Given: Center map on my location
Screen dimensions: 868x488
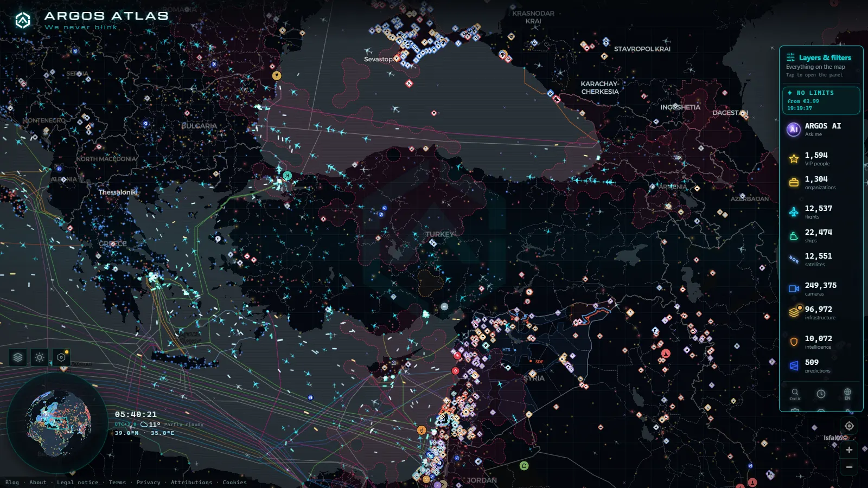Looking at the screenshot, I should coord(849,426).
